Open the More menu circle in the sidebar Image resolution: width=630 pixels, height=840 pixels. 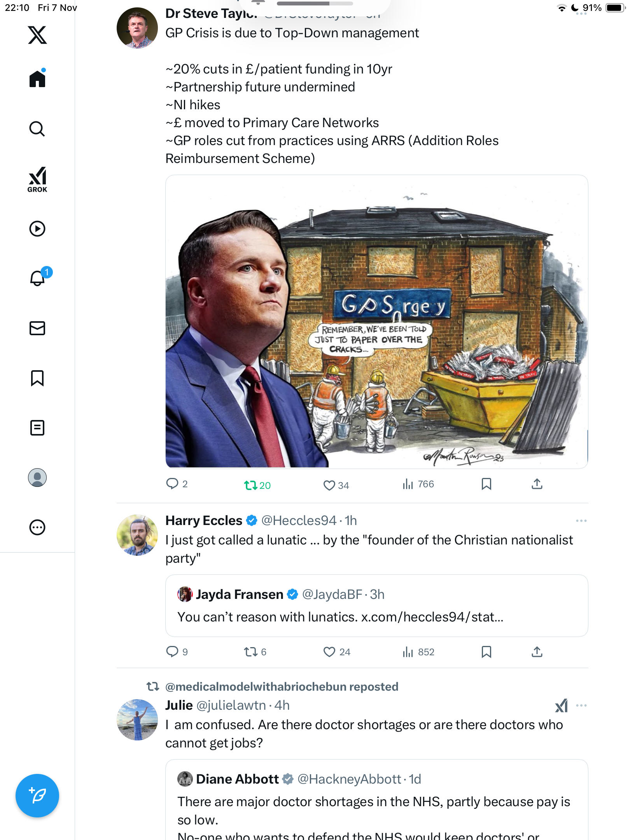click(37, 527)
